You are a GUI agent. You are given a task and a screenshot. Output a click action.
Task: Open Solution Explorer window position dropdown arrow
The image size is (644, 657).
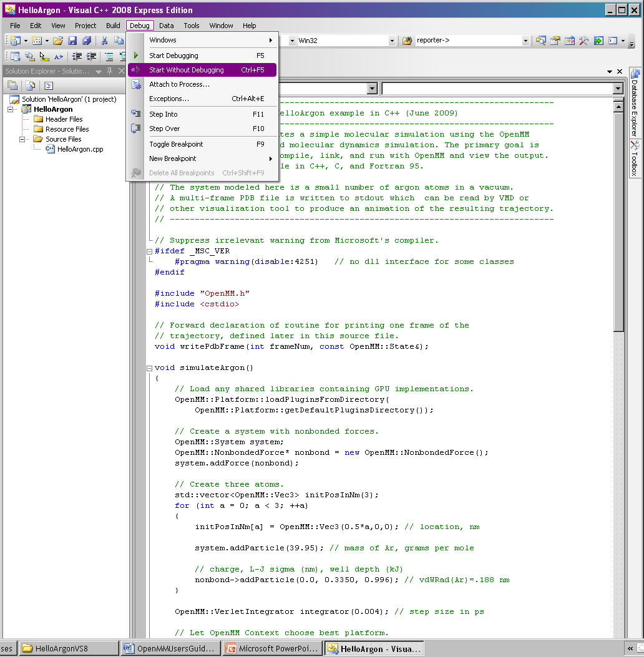click(x=99, y=71)
